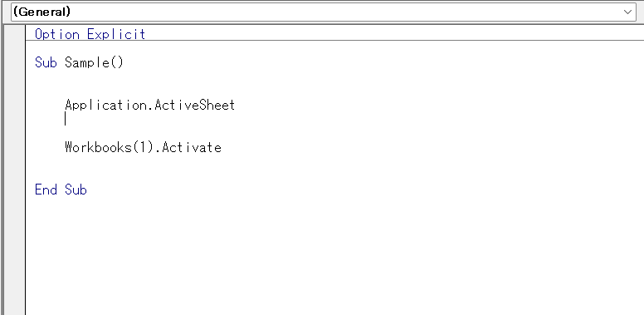Screen dimensions: 644x315
Task: Click the End keyword of End Sub
Action: 46,189
